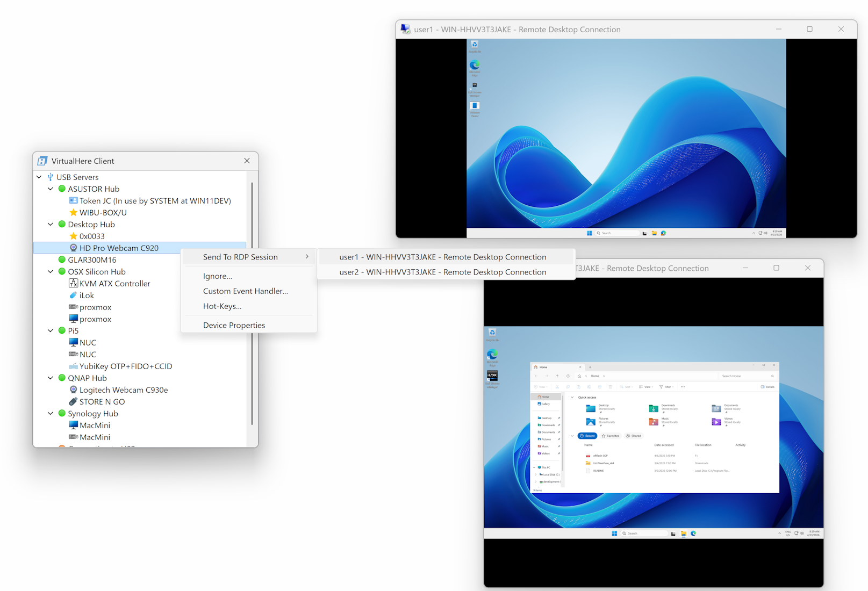Click the WIBU-BOX/U star icon

click(x=73, y=213)
